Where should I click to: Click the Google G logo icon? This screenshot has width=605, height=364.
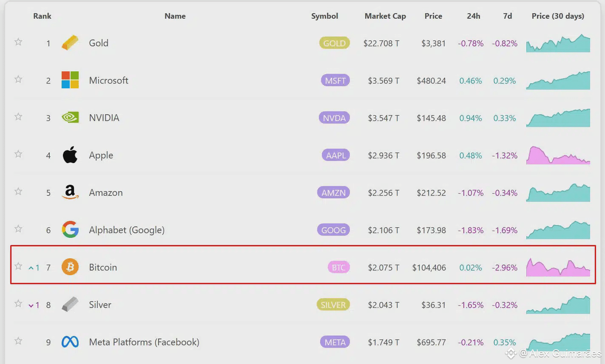pyautogui.click(x=70, y=230)
